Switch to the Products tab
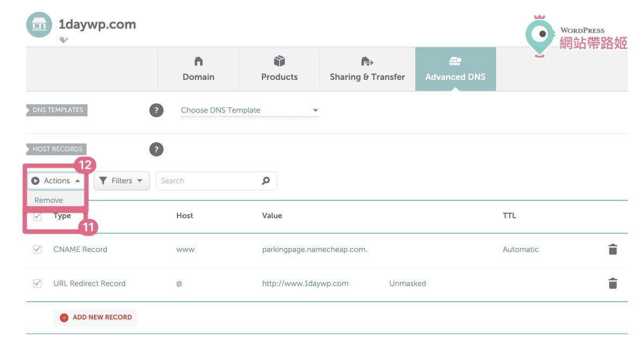This screenshot has width=644, height=349. tap(280, 69)
